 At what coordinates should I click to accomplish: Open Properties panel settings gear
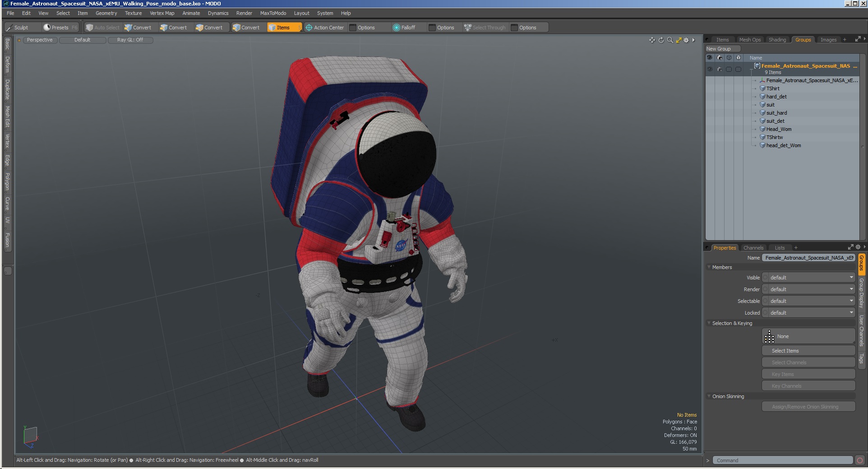pos(858,247)
